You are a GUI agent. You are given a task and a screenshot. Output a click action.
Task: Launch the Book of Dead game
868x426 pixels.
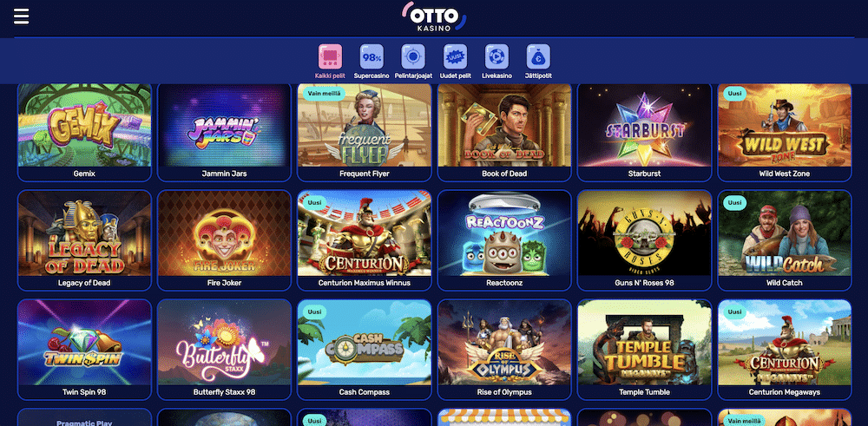(504, 125)
